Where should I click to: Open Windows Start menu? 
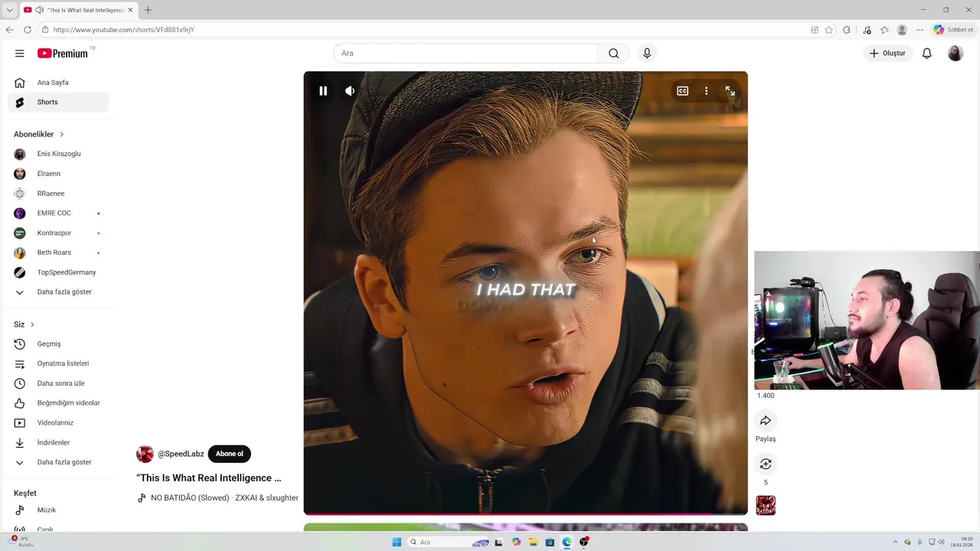coord(397,542)
